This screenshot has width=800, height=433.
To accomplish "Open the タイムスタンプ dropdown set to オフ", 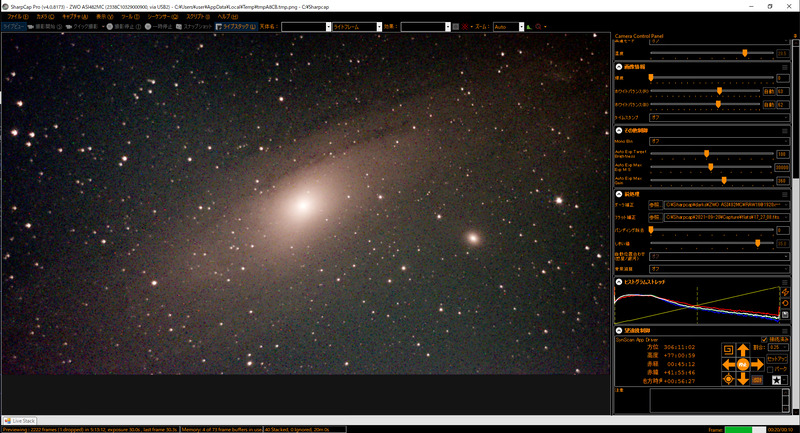I will (x=719, y=117).
